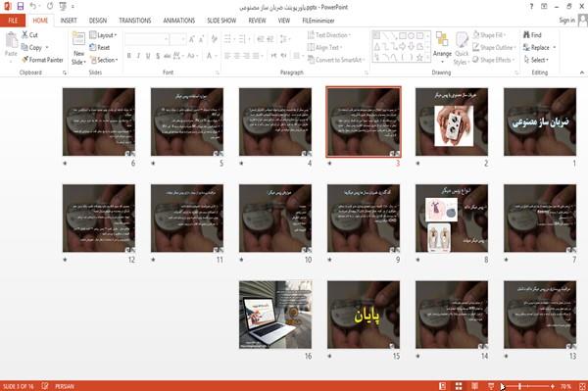The height and width of the screenshot is (391, 588).
Task: Switch to the SLIDE SHOW tab
Action: point(221,21)
